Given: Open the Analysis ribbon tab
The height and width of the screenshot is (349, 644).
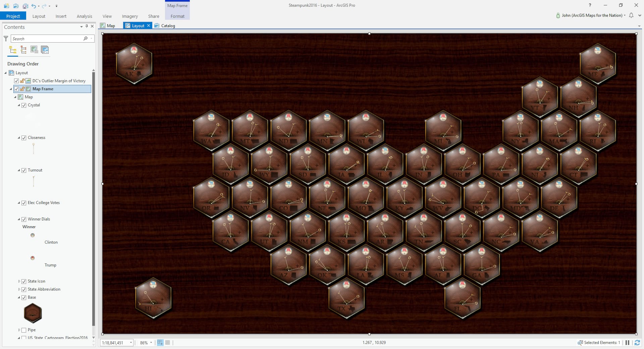Looking at the screenshot, I should tap(85, 16).
